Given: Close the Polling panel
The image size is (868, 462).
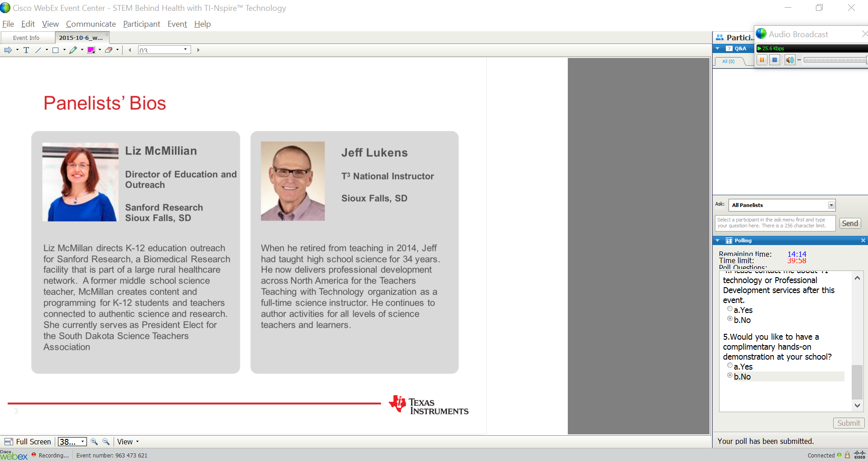Looking at the screenshot, I should pyautogui.click(x=863, y=241).
